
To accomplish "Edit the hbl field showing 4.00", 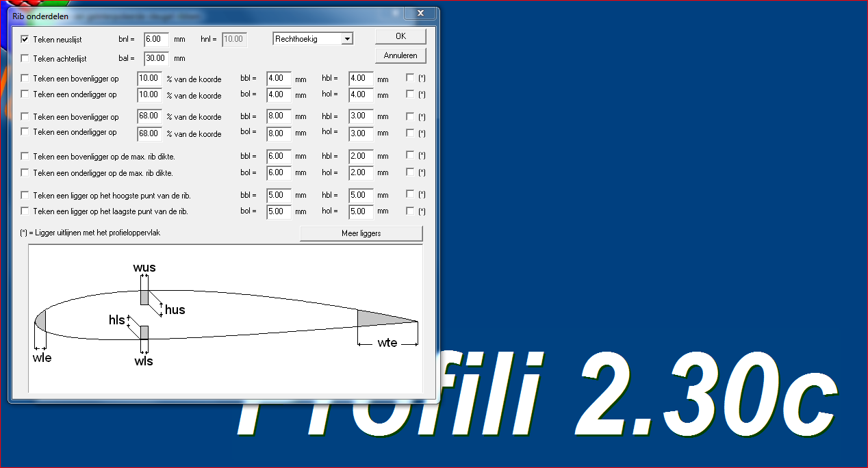I will [361, 79].
